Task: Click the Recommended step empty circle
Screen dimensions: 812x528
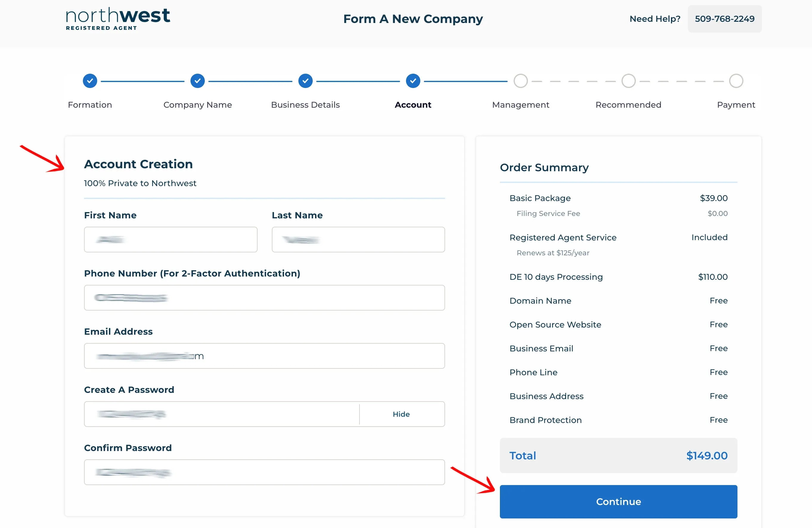Action: (x=628, y=81)
